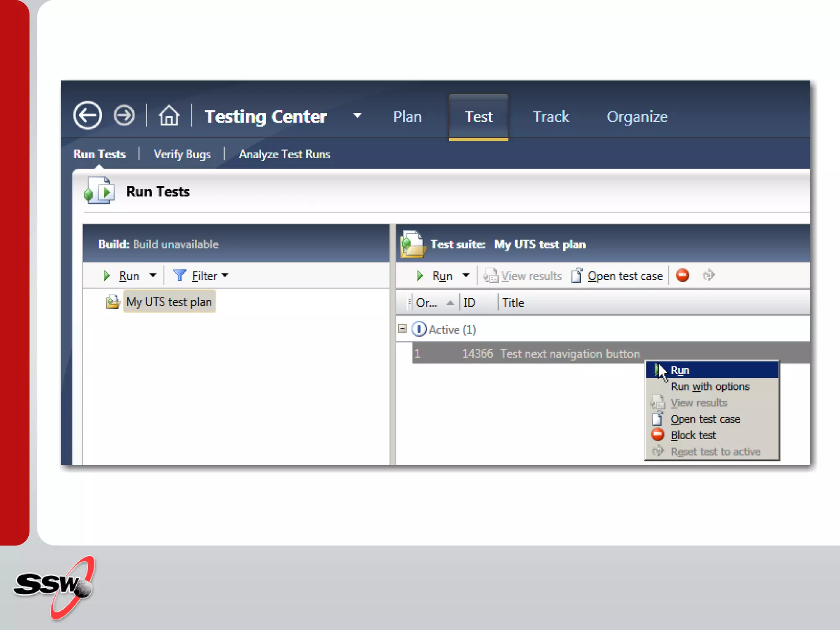Click the red Block test toolbar icon
Viewport: 840px width, 630px height.
point(682,275)
